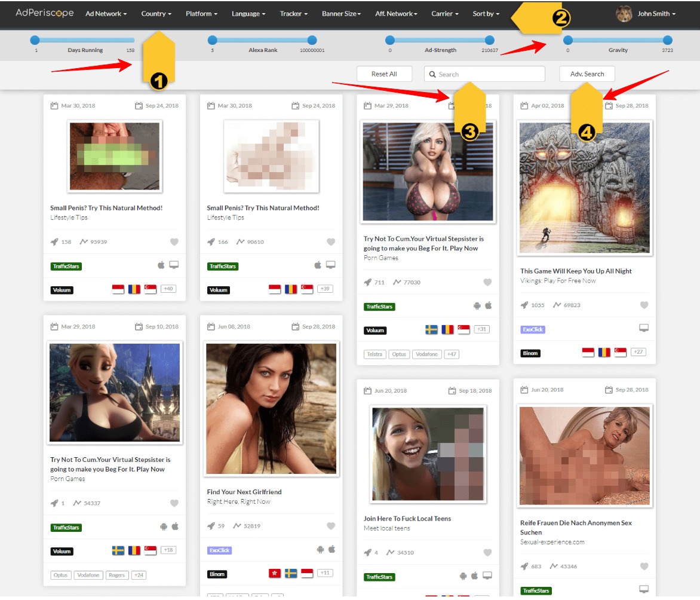Click the trend graph icon next to 93939

point(84,241)
